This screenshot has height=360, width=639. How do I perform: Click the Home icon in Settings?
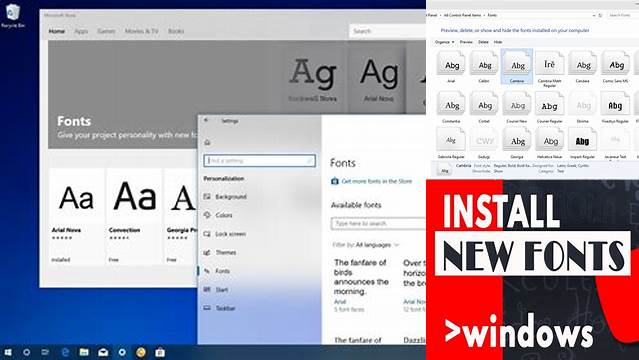pos(207,142)
